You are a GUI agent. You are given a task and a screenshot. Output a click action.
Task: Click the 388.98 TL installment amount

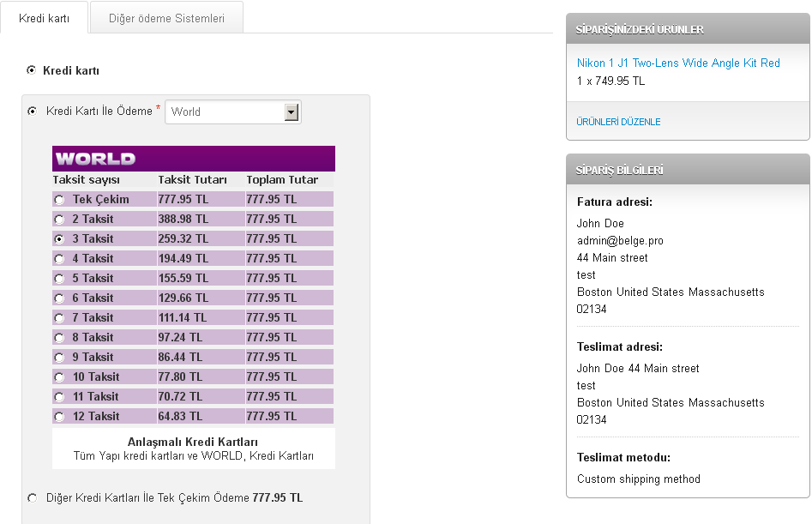(x=183, y=219)
